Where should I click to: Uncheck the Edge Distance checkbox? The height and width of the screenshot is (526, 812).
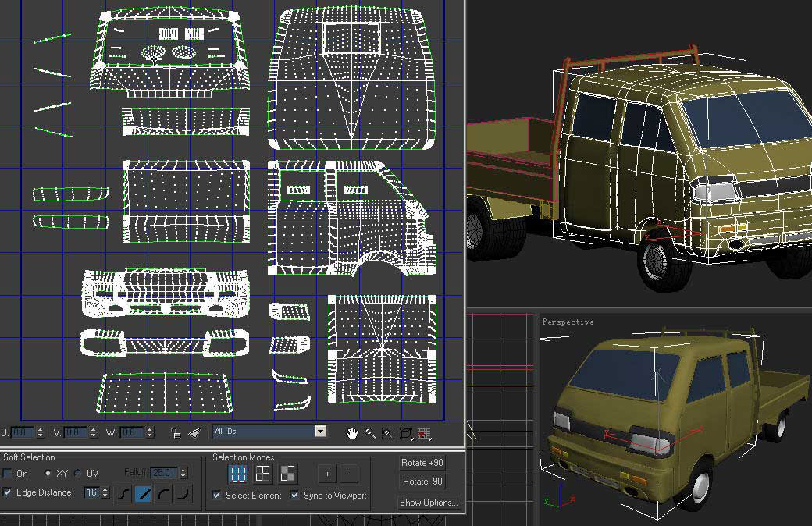[8, 492]
